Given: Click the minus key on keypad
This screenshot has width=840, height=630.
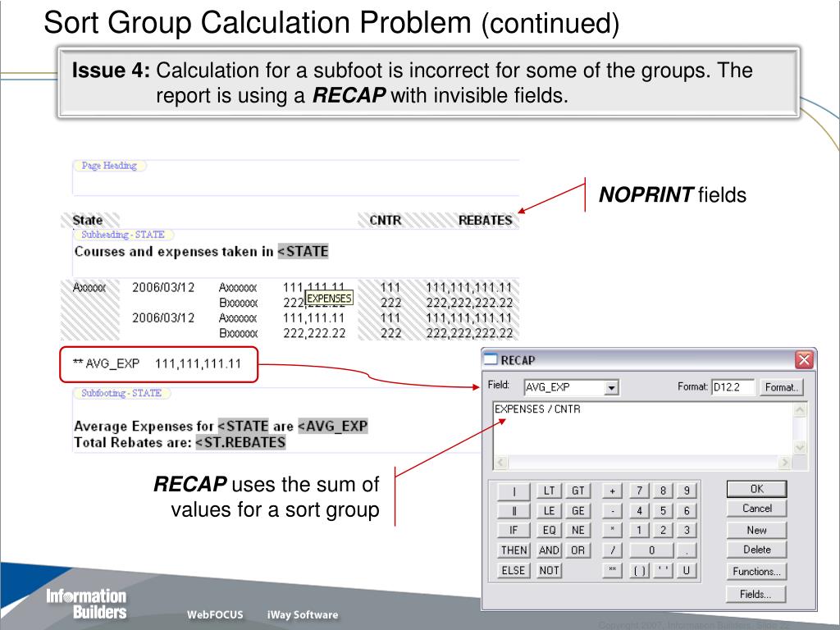Looking at the screenshot, I should (x=612, y=510).
